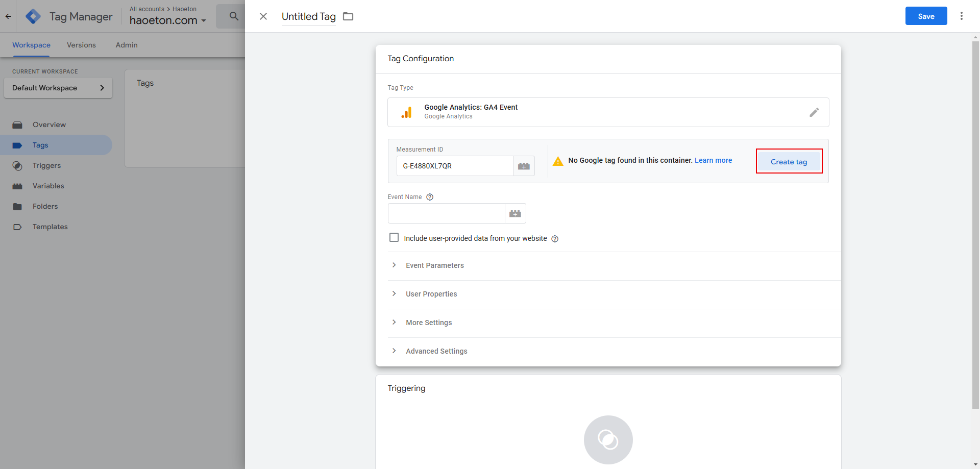Click the Google Analytics GA4 Event logo icon

click(407, 112)
